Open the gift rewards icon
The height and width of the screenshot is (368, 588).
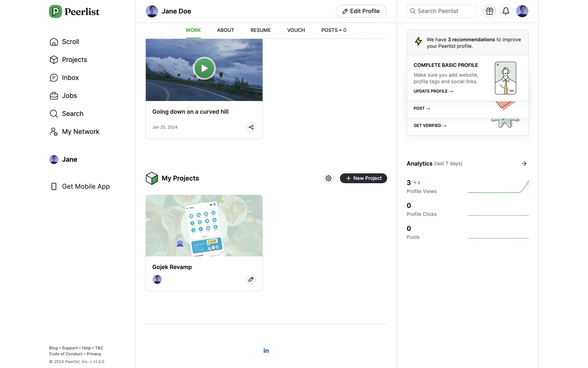point(489,11)
